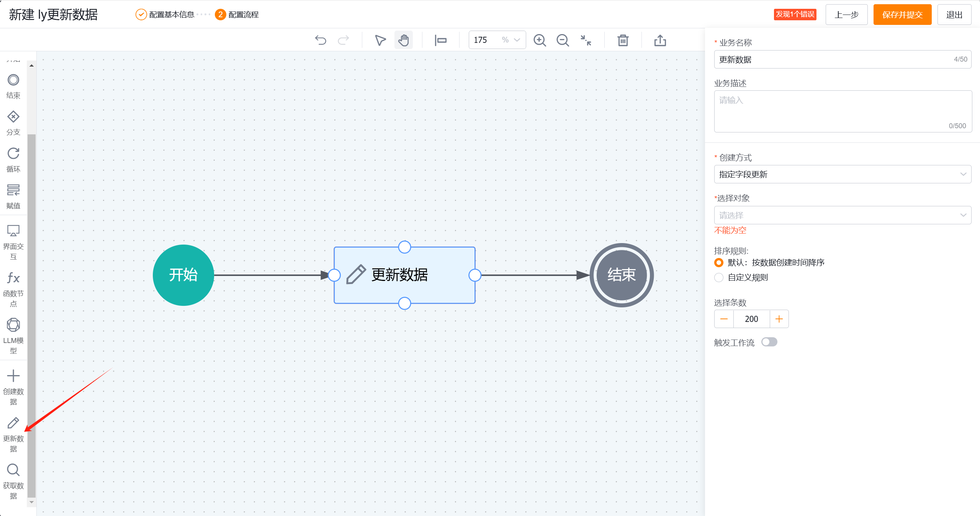The height and width of the screenshot is (516, 980).
Task: Click the trash delete icon
Action: (623, 40)
